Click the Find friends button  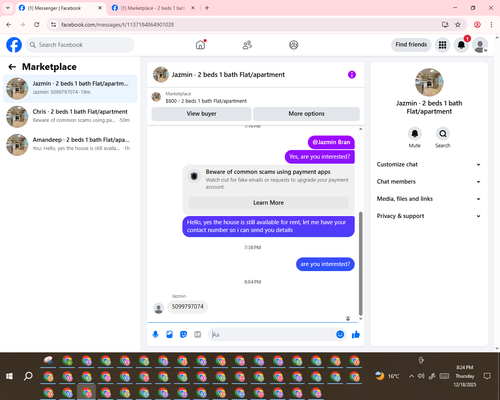pos(411,44)
